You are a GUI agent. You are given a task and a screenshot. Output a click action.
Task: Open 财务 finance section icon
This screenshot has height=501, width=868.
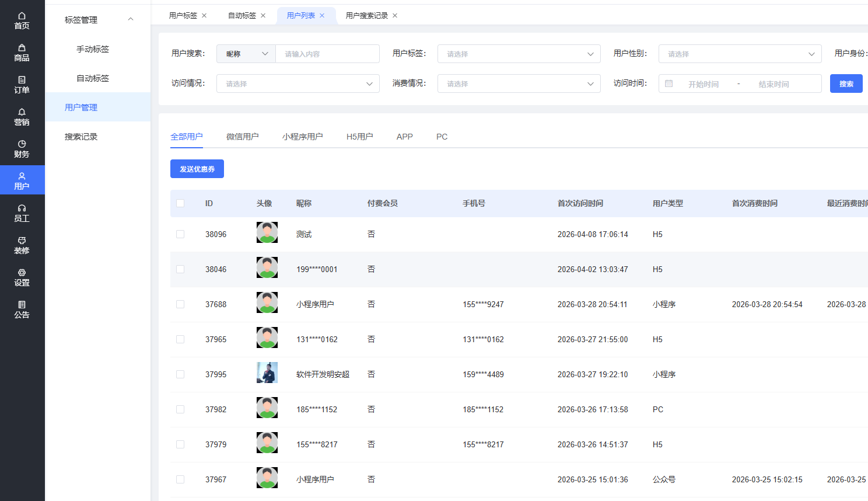coord(22,144)
